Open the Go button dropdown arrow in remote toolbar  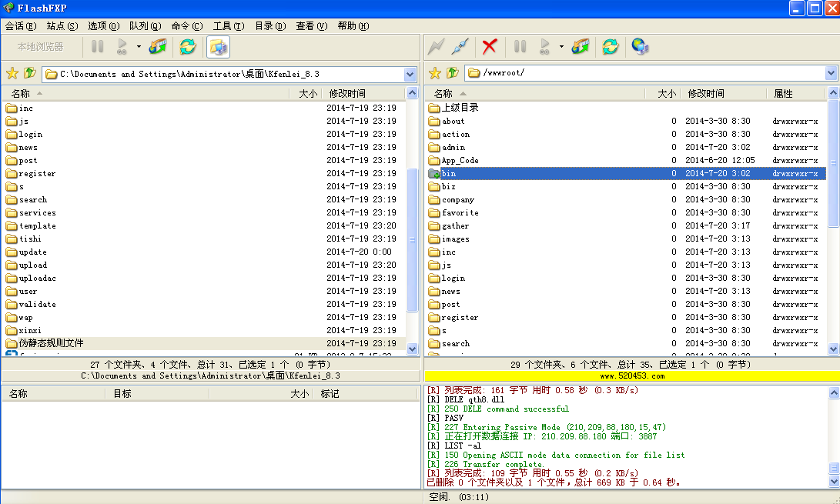[x=561, y=46]
